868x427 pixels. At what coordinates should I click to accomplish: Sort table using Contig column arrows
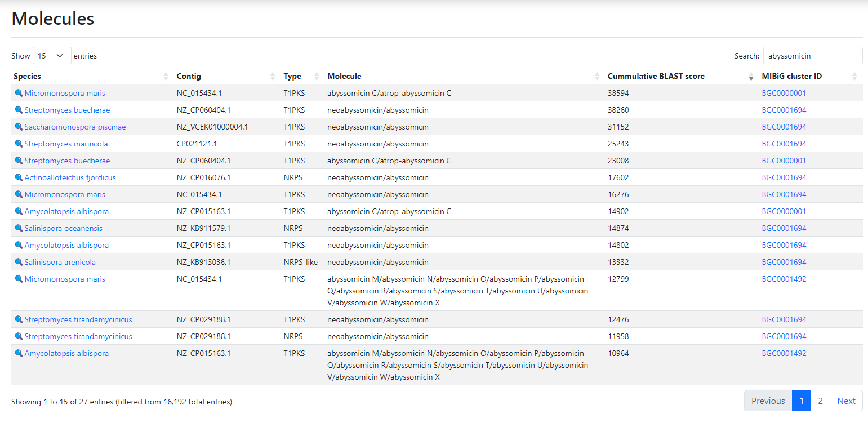273,77
